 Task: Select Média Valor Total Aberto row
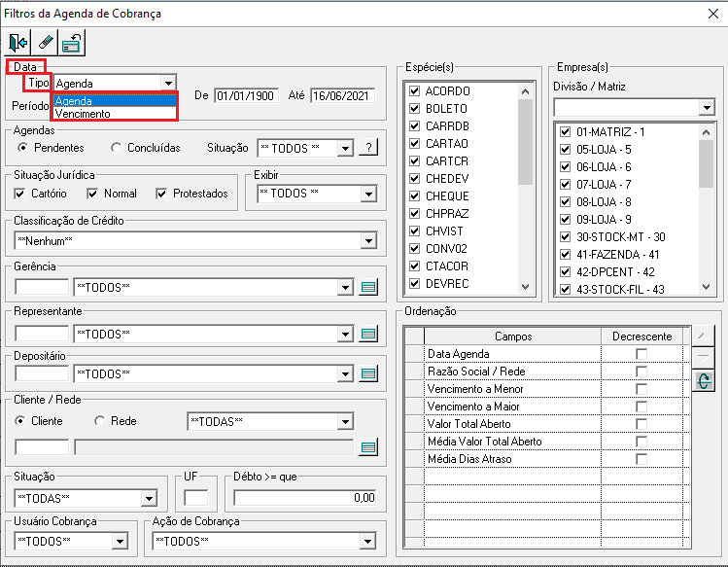click(x=512, y=442)
